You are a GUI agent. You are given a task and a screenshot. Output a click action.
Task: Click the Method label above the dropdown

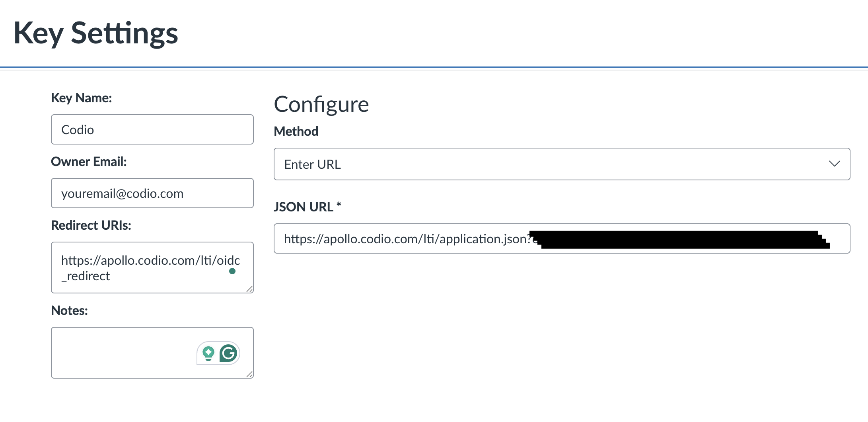[296, 131]
